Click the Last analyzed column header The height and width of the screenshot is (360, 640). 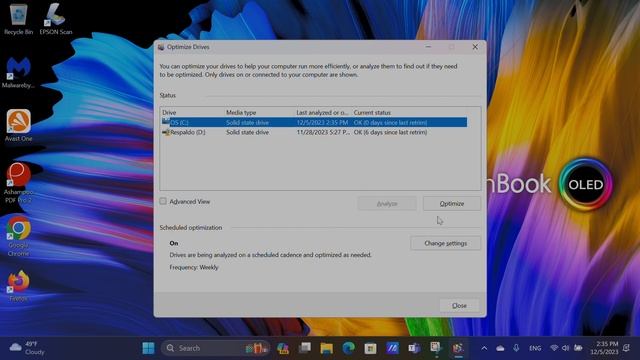pyautogui.click(x=323, y=112)
